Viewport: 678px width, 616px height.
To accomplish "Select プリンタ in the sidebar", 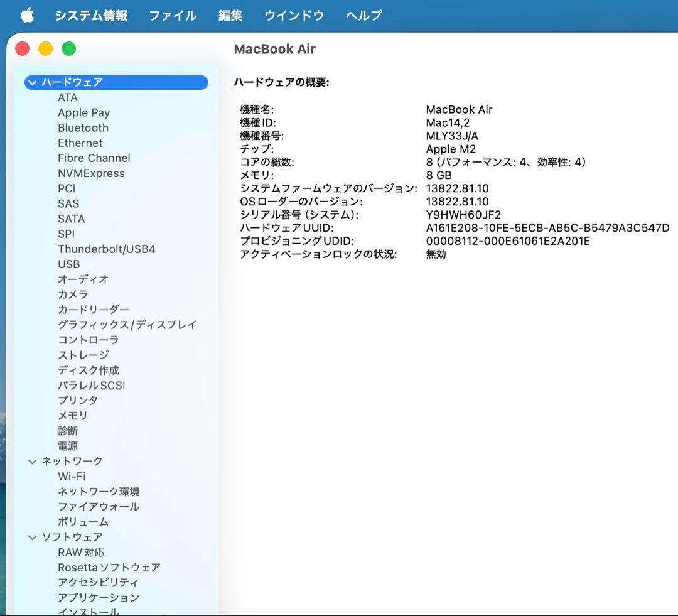I will pyautogui.click(x=78, y=401).
